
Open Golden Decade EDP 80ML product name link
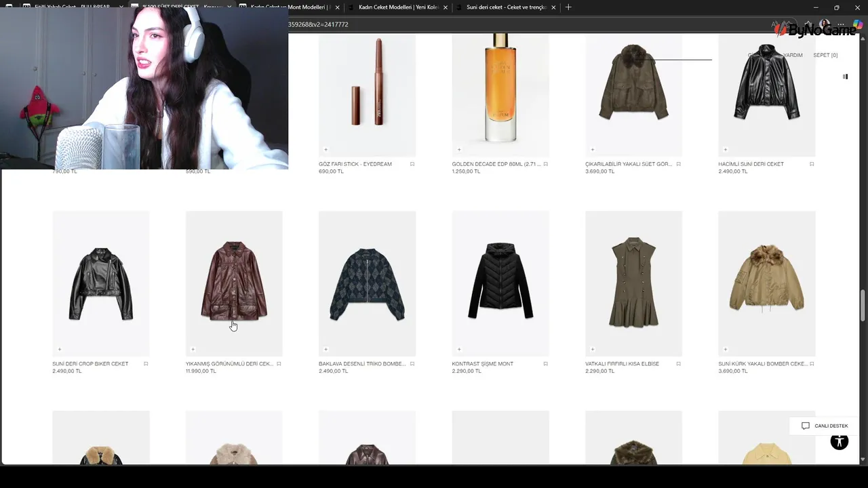click(x=496, y=164)
